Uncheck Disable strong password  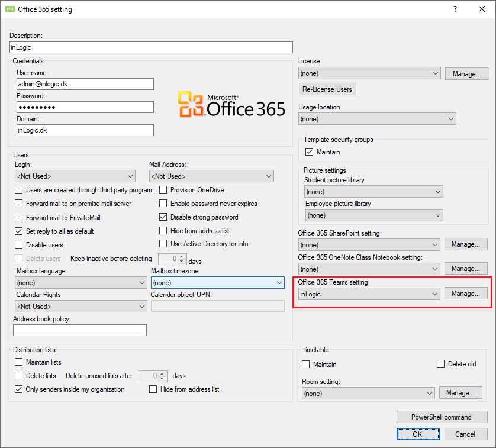[x=164, y=217]
